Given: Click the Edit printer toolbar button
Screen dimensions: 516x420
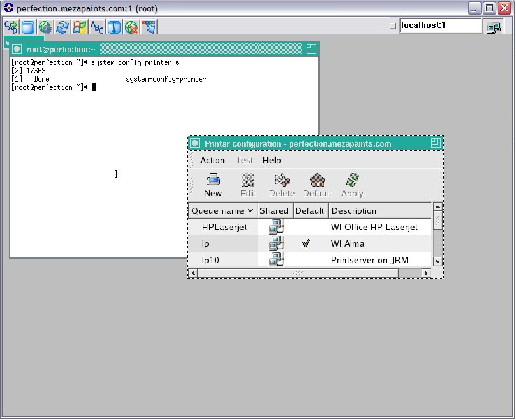Looking at the screenshot, I should tap(248, 185).
